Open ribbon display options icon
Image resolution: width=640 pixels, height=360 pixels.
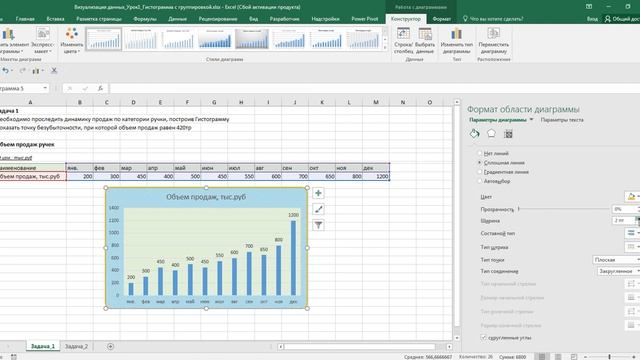589,7
